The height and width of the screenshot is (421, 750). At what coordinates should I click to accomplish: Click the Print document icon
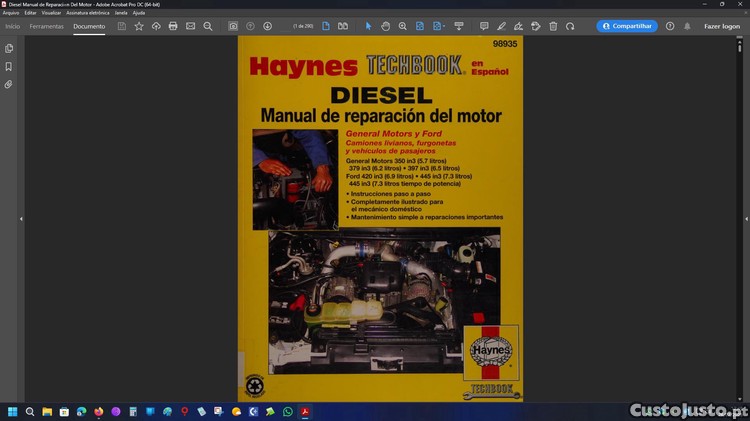173,26
